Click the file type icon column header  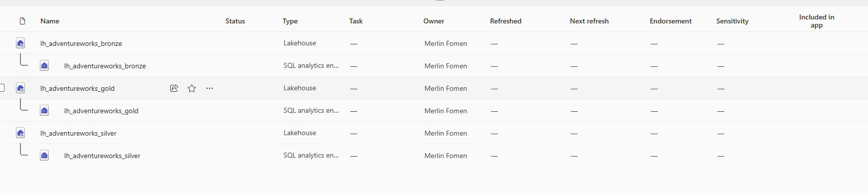(22, 21)
